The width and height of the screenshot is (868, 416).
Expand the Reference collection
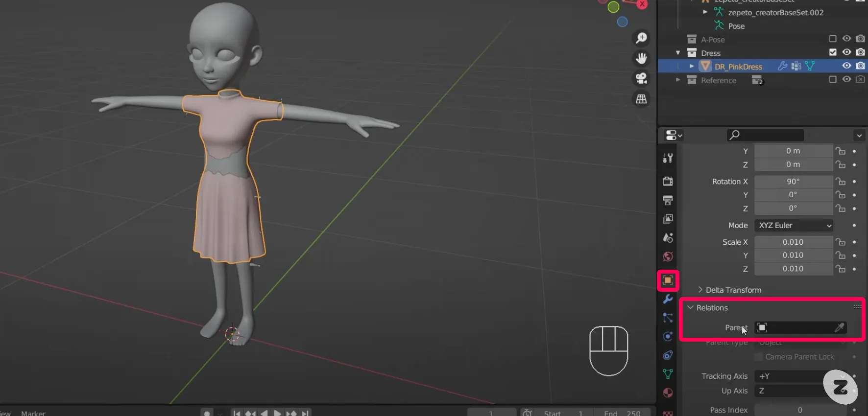(x=678, y=80)
